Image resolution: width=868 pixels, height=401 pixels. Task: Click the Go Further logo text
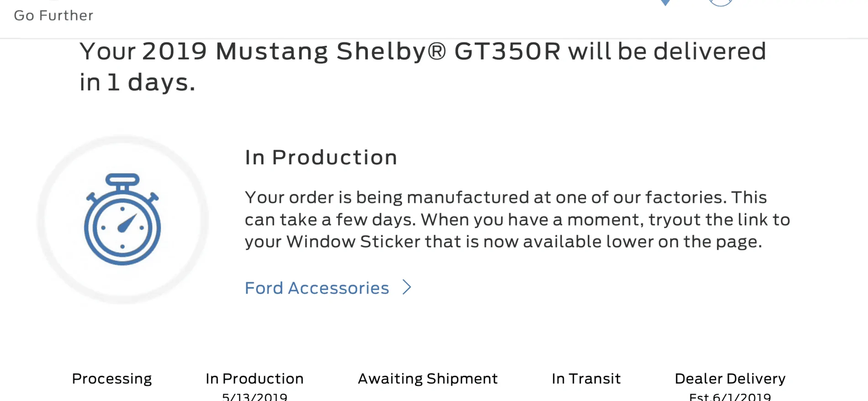click(x=53, y=16)
